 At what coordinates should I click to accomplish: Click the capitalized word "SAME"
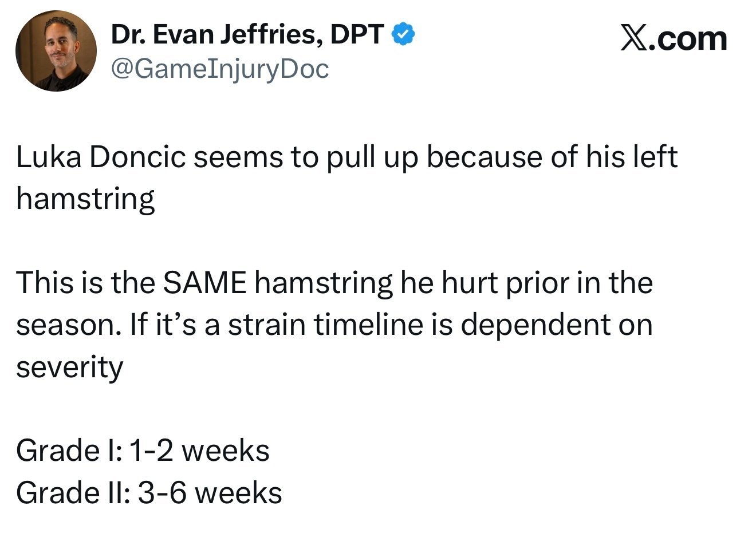tap(204, 283)
